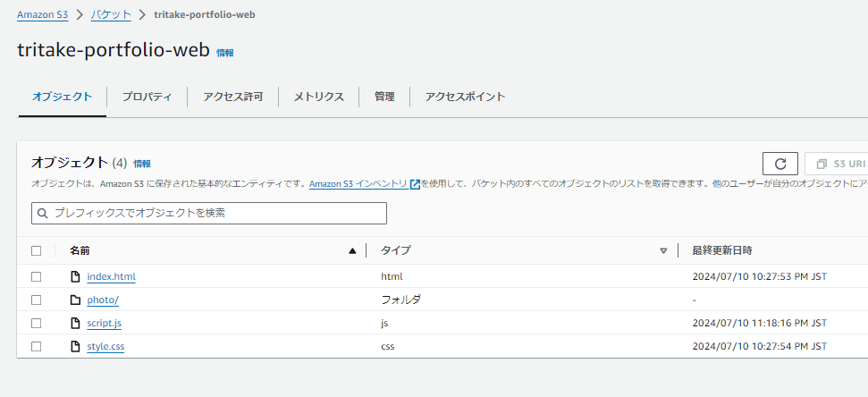The width and height of the screenshot is (868, 397).
Task: Click the folder icon next to photo/
Action: tap(75, 300)
